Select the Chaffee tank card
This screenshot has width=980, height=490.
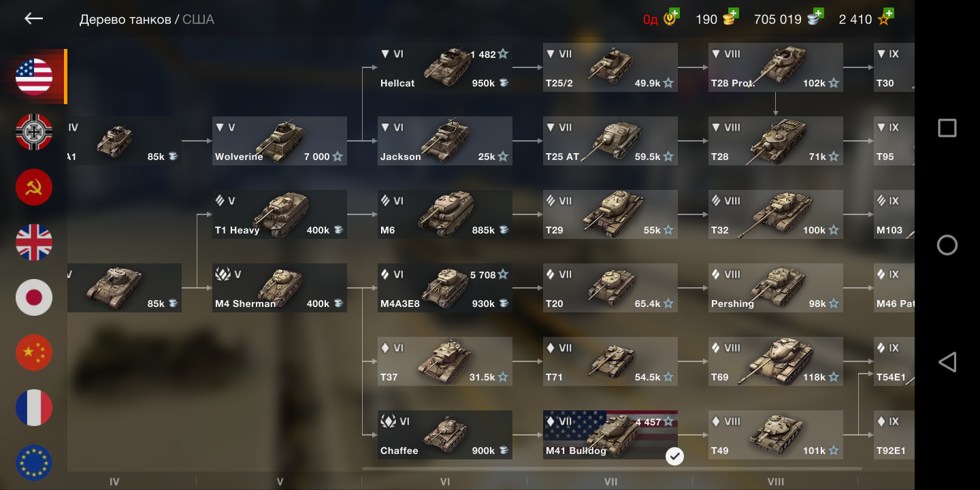(x=445, y=435)
